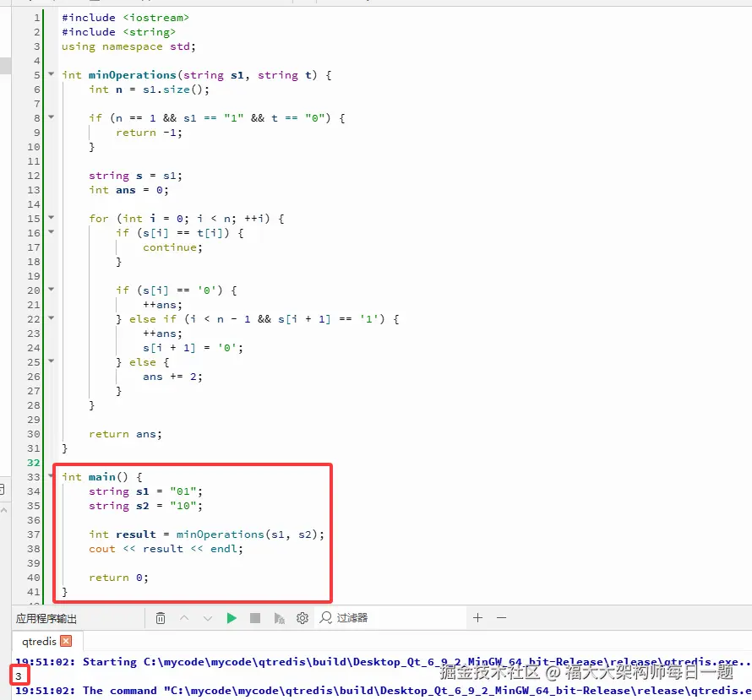Click the debug run icon

click(279, 618)
